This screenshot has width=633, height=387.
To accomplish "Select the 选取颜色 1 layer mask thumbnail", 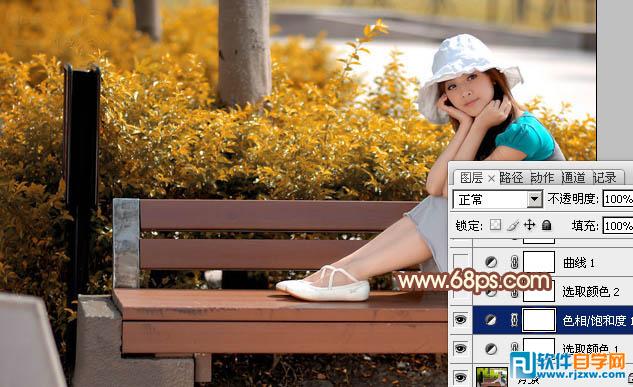I will [x=539, y=348].
